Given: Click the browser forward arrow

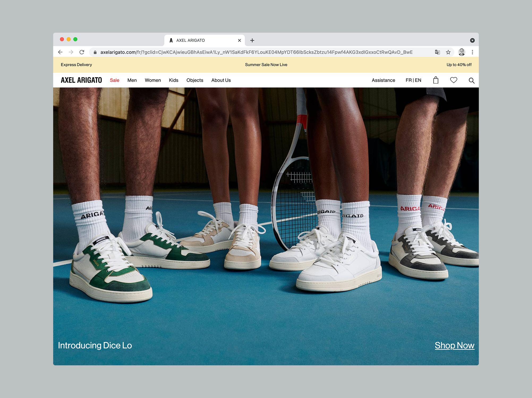Looking at the screenshot, I should click(71, 52).
